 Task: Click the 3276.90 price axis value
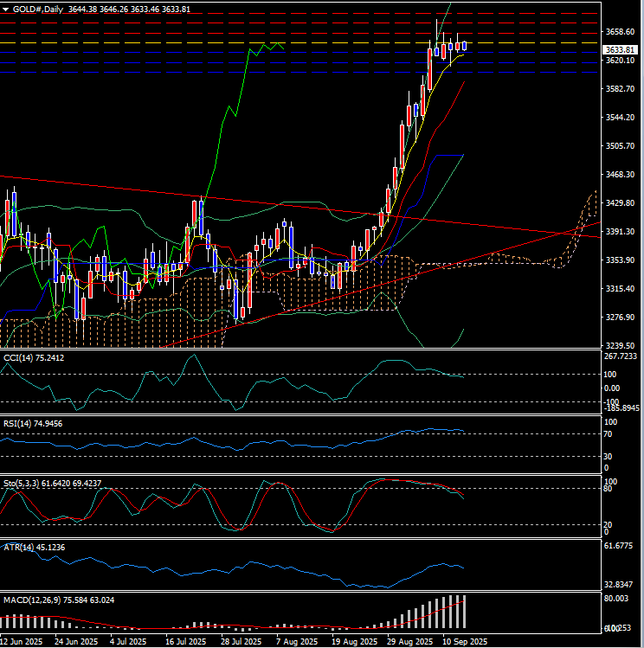coord(620,317)
